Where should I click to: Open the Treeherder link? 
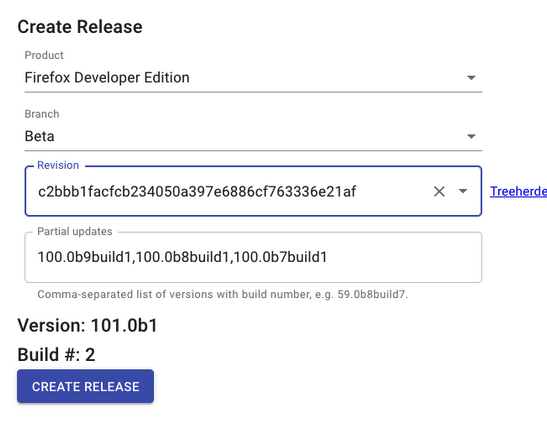518,191
